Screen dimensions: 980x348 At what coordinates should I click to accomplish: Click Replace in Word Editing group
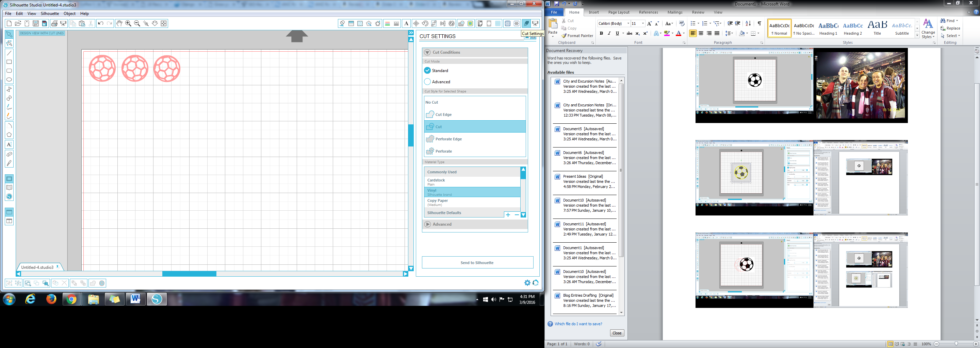click(x=950, y=28)
